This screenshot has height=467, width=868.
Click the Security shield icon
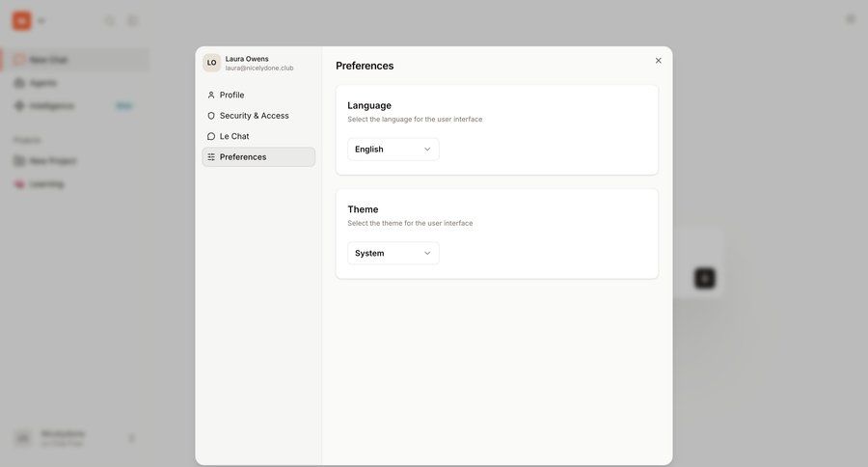211,116
